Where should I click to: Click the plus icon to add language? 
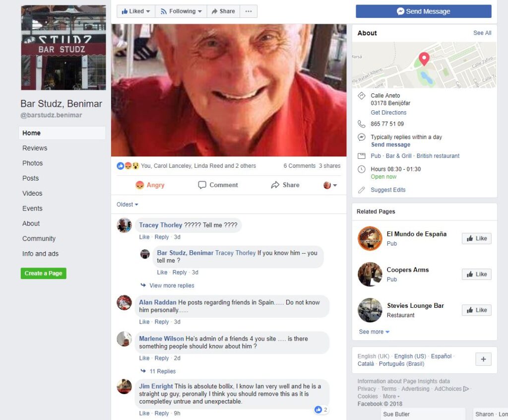[x=483, y=359]
